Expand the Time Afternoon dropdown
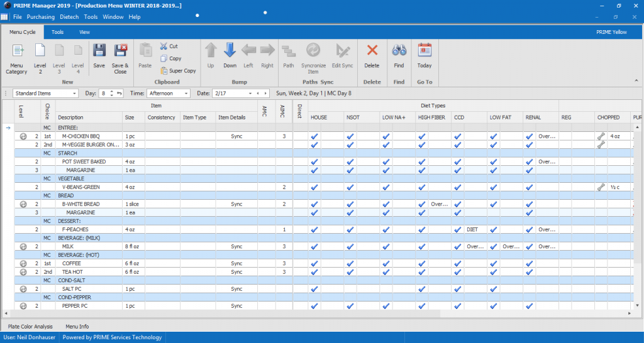The width and height of the screenshot is (644, 343). click(x=186, y=93)
